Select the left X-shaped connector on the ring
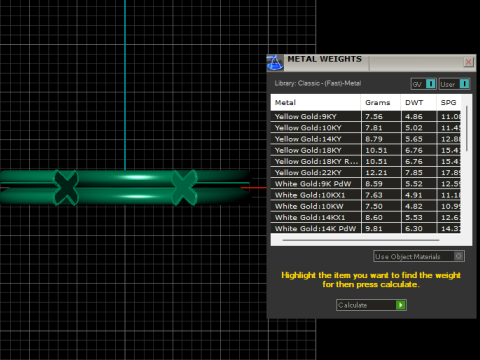 (66, 187)
